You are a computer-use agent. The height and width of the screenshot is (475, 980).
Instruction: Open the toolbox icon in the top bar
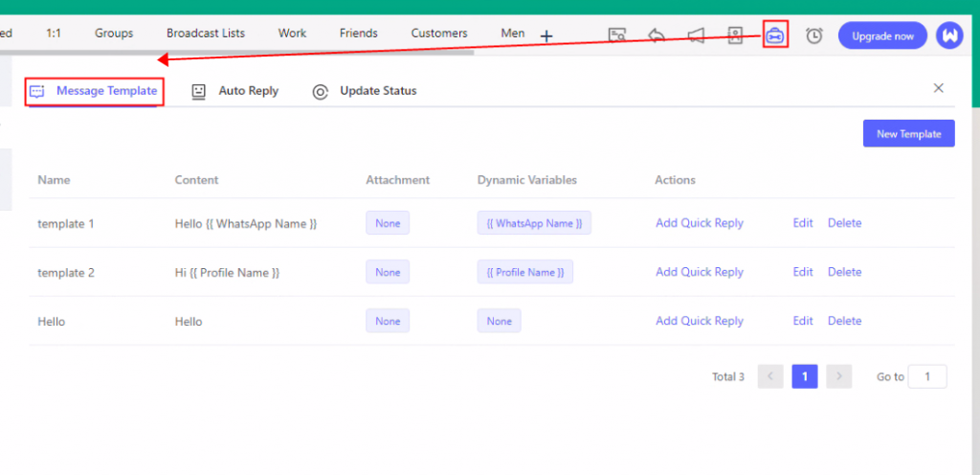(x=775, y=35)
